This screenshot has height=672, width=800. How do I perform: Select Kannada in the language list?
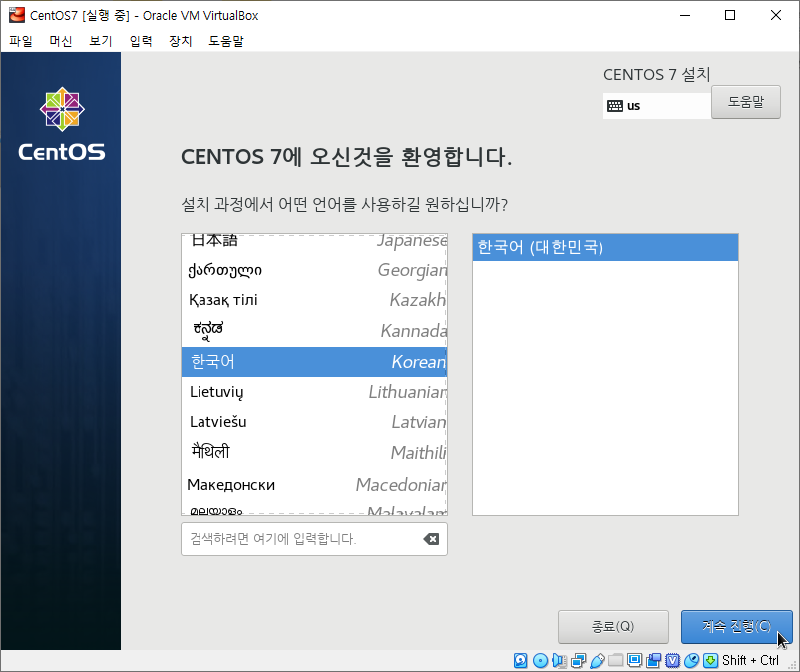pyautogui.click(x=314, y=331)
